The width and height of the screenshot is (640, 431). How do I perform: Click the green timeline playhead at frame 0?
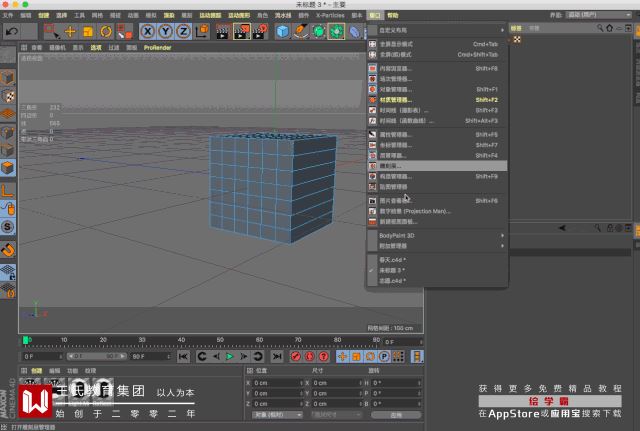coord(26,340)
